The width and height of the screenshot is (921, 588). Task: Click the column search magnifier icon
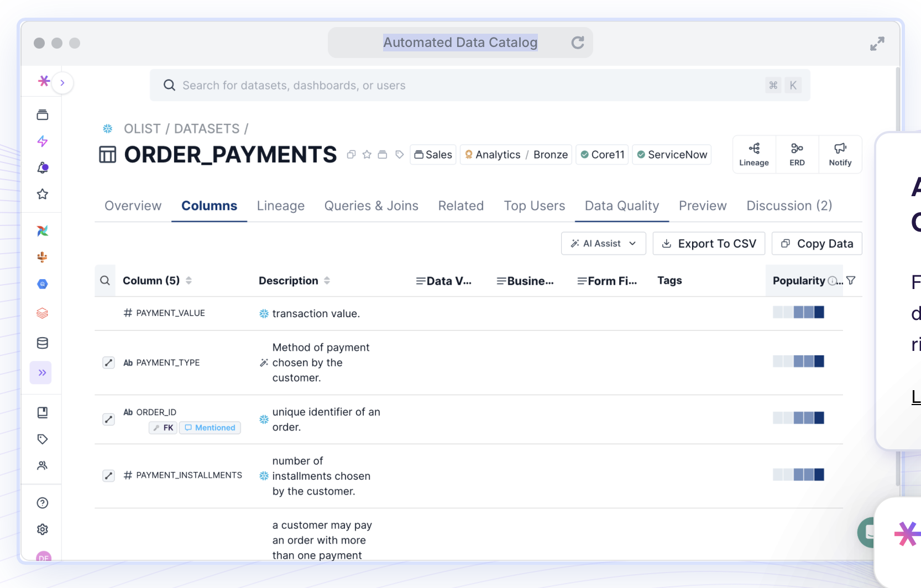tap(105, 281)
